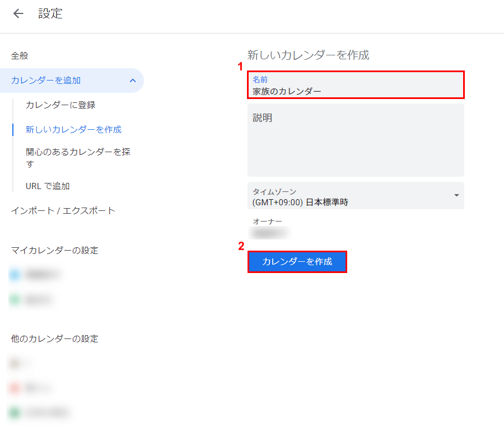This screenshot has height=433, width=504.
Task: Click the brown calendar dot under 他のカレンダーの設定
Action: pyautogui.click(x=16, y=363)
